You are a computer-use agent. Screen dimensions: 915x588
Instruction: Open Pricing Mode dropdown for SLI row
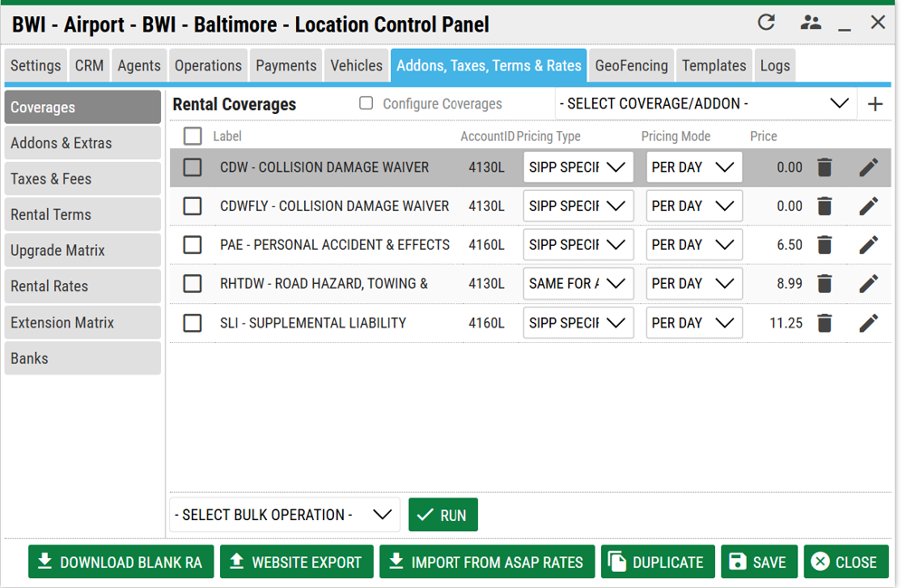coord(693,323)
